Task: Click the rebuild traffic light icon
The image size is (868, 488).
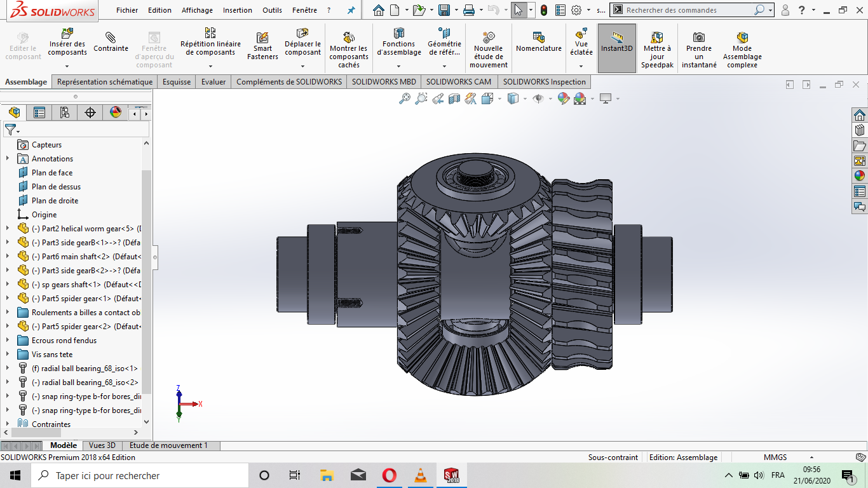Action: (543, 10)
